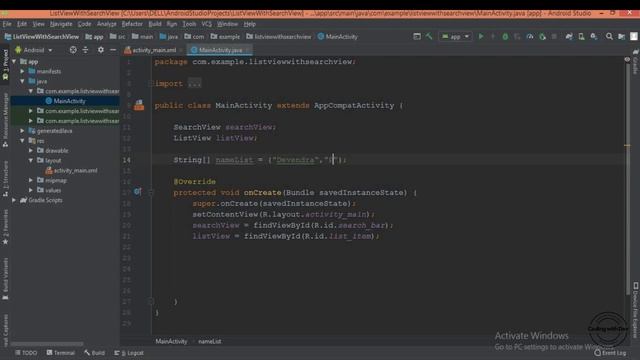
Task: Click nameList in the editor breadcrumb
Action: click(x=210, y=341)
